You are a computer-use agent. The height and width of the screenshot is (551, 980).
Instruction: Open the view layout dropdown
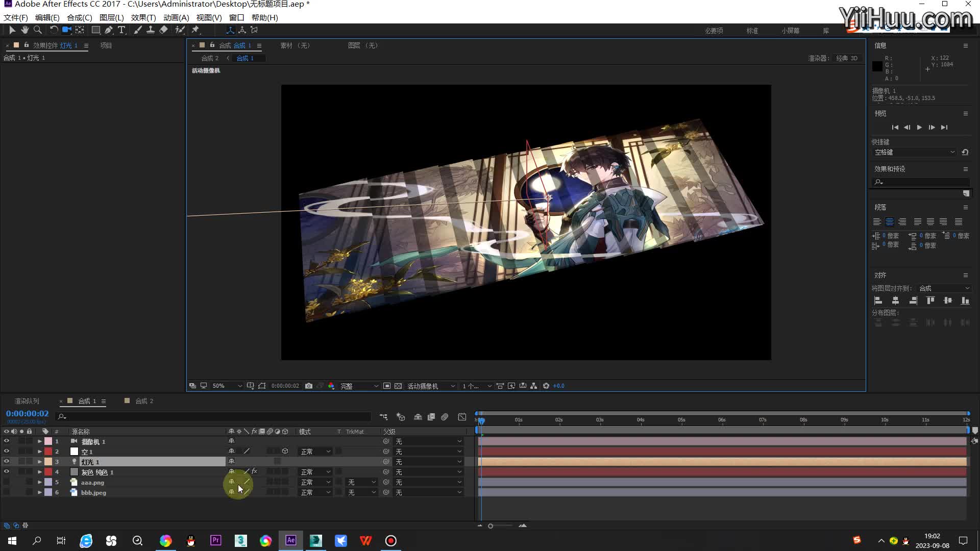tap(477, 386)
